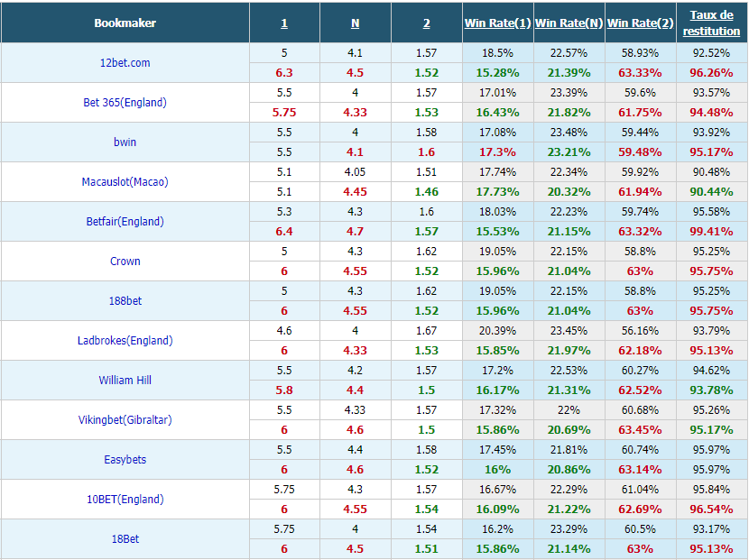Viewport: 749px width, 560px height.
Task: Select William Hill win rate 62.52%
Action: pyautogui.click(x=640, y=390)
